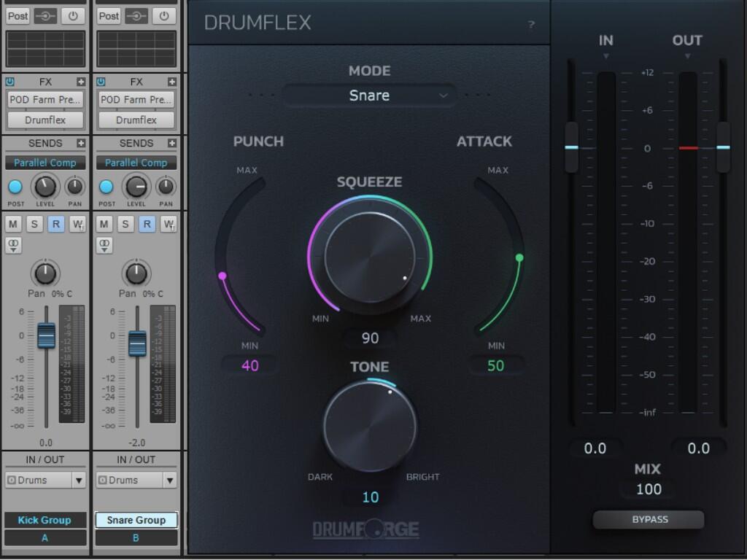Click the Tone knob
This screenshot has height=560, width=747.
(370, 426)
